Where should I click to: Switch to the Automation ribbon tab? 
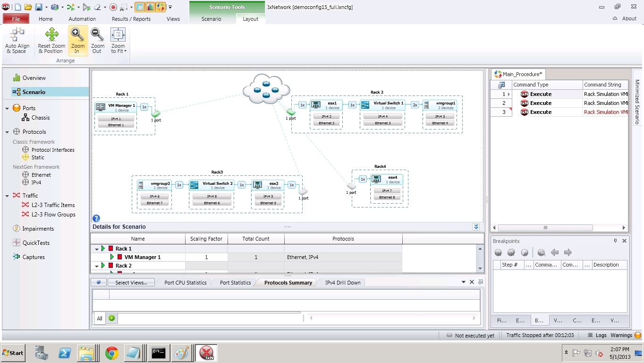click(x=82, y=19)
